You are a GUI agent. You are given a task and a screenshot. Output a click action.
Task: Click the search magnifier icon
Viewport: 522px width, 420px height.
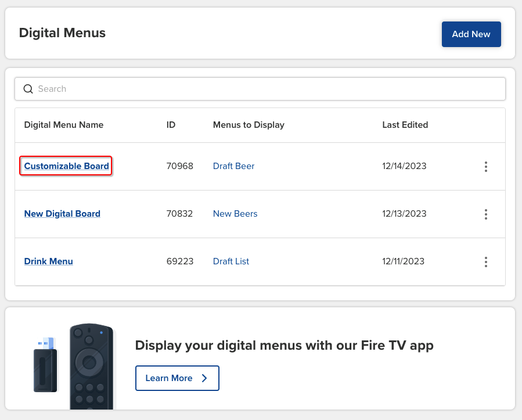coord(28,89)
